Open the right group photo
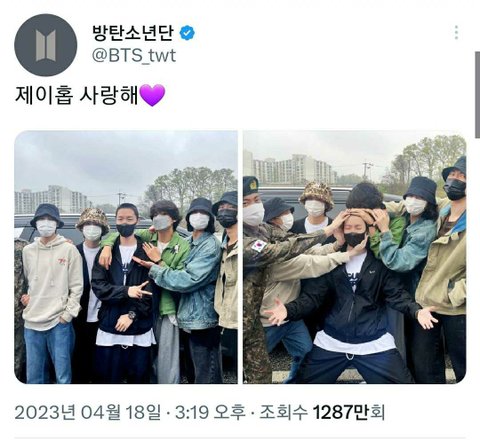Image resolution: width=480 pixels, height=441 pixels. coord(355,257)
